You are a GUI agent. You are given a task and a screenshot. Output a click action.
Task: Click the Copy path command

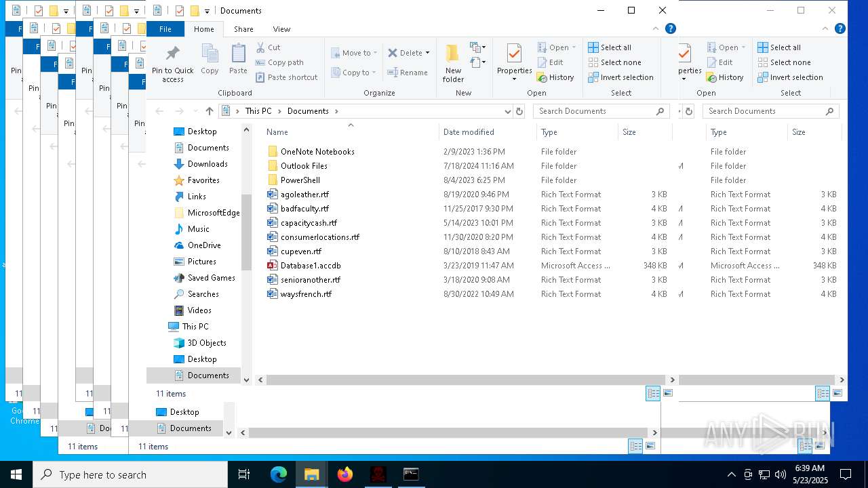click(279, 62)
